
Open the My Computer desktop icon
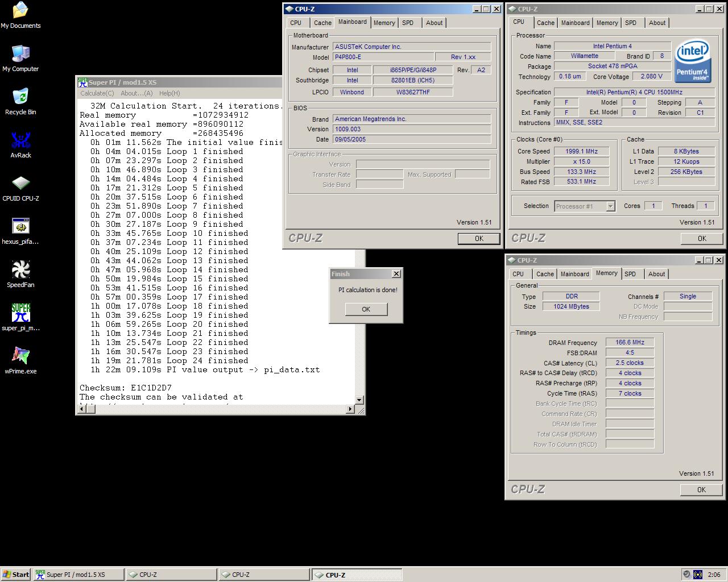(20, 58)
